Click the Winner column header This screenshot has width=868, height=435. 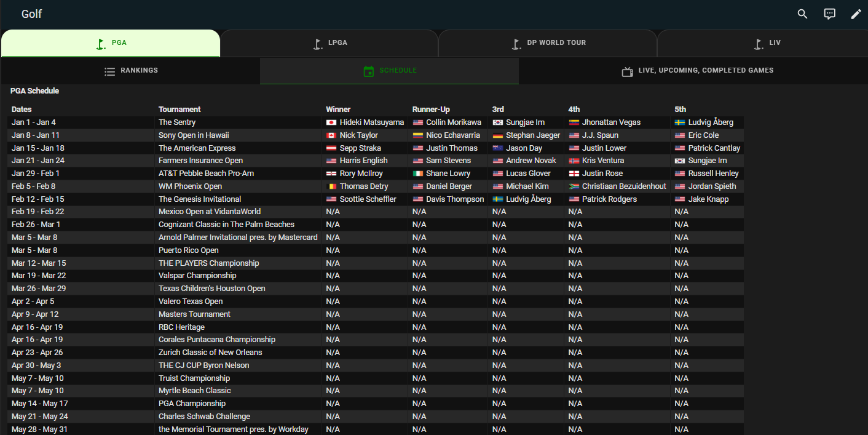click(x=338, y=110)
